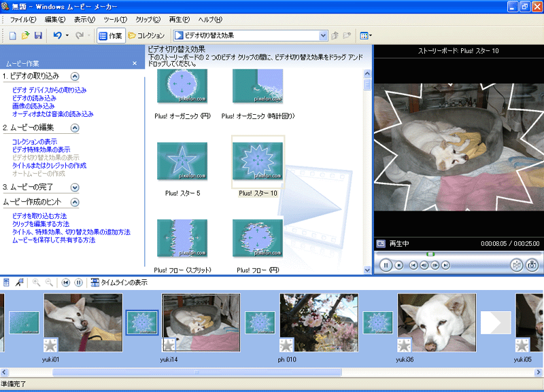
Task: Undo the last action
Action: (x=58, y=35)
